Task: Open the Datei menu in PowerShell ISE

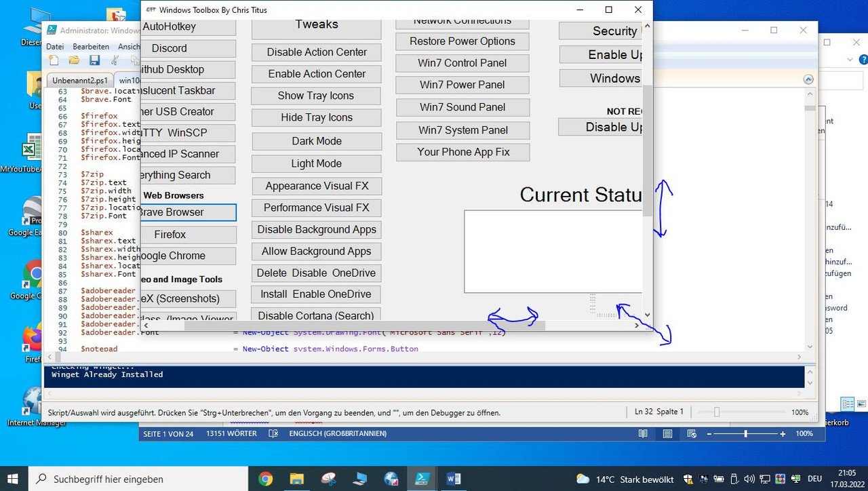Action: pos(55,47)
